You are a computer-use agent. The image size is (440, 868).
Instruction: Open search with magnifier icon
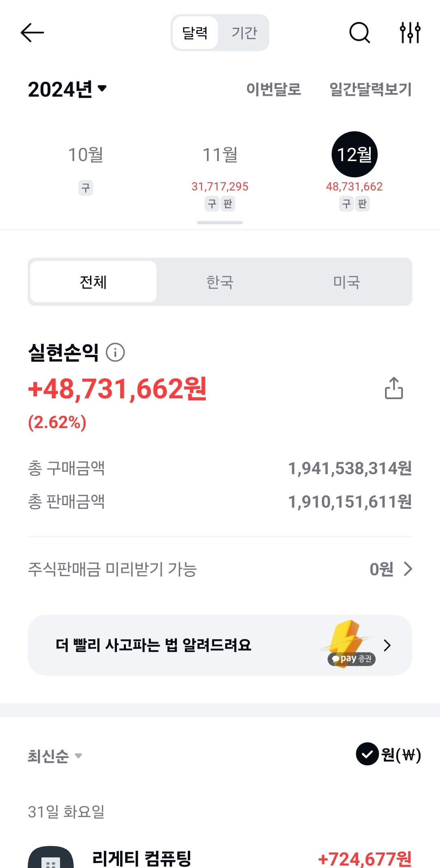359,33
